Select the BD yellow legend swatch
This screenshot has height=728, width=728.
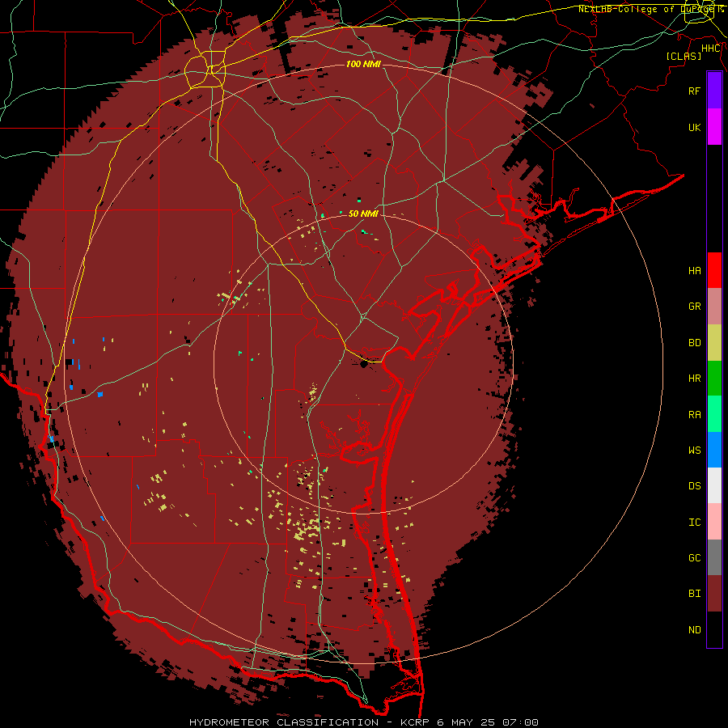(714, 343)
